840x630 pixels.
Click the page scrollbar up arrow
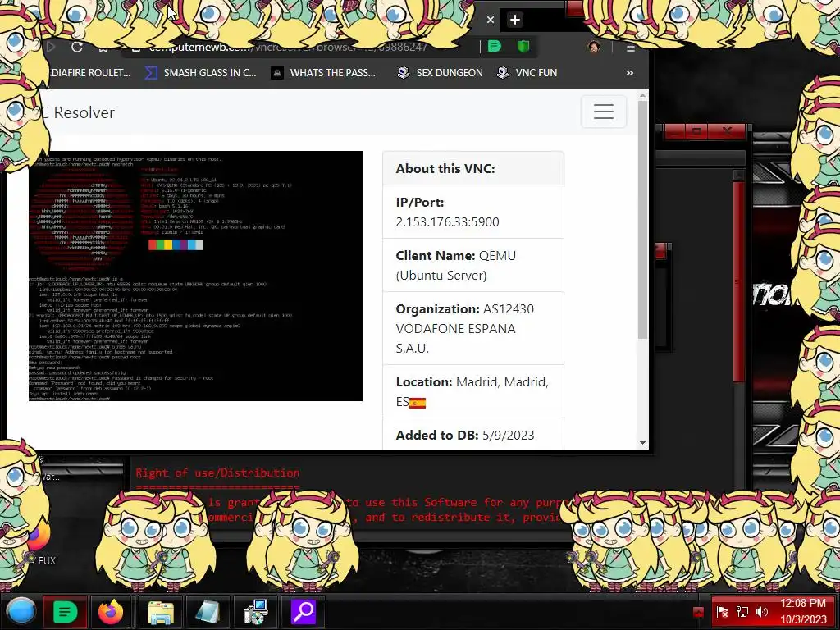643,95
